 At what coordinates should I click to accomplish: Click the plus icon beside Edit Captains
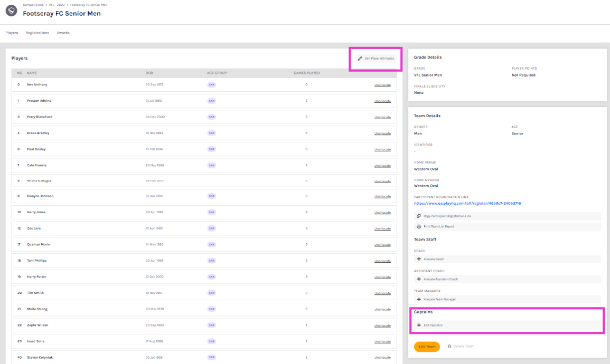coord(419,325)
